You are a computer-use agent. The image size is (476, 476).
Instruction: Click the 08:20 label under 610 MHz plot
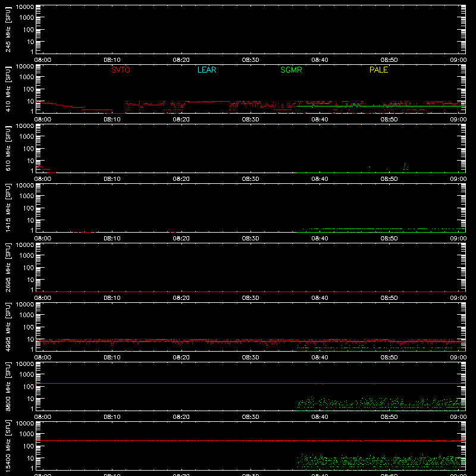tap(181, 179)
